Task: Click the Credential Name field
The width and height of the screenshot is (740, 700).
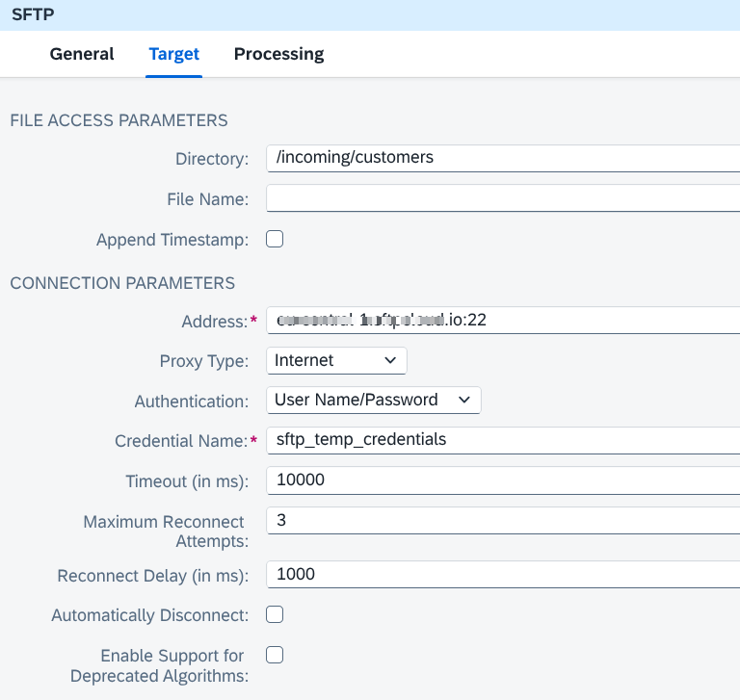Action: [503, 441]
